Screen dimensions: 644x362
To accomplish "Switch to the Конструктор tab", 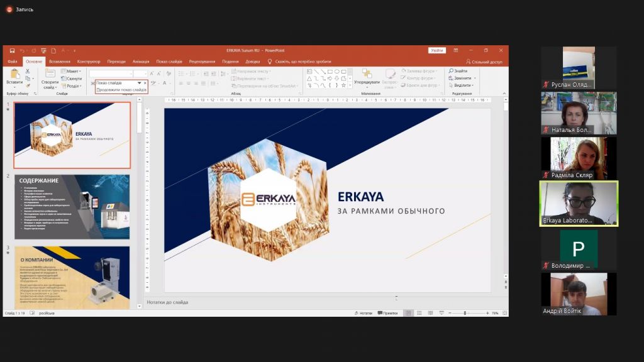I will pyautogui.click(x=89, y=62).
